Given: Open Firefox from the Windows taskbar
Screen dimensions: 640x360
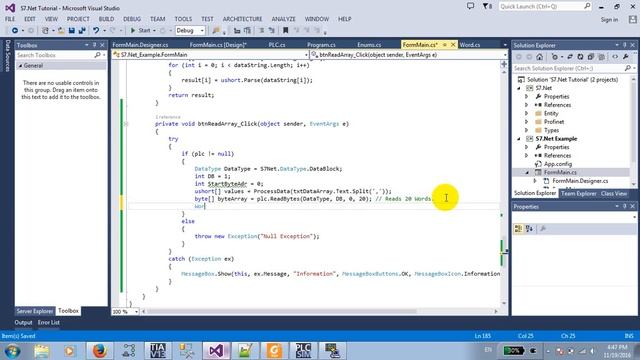Looking at the screenshot, I should tap(99, 351).
